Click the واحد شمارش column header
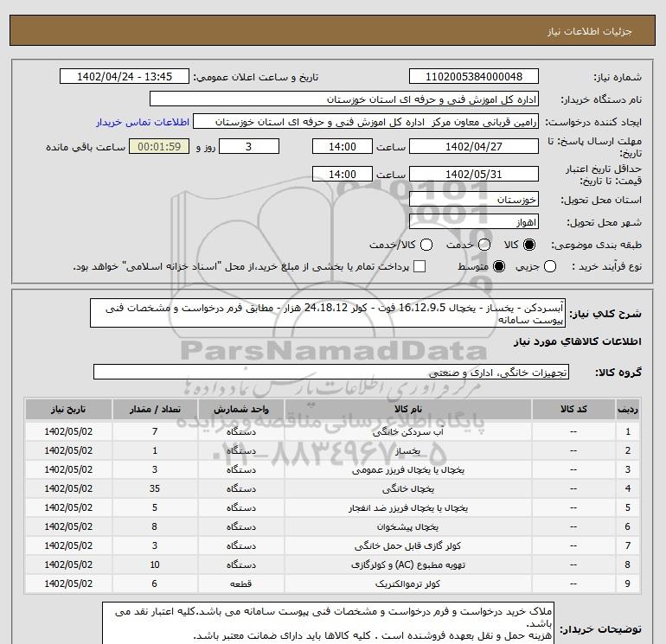666x644 pixels. [241, 409]
